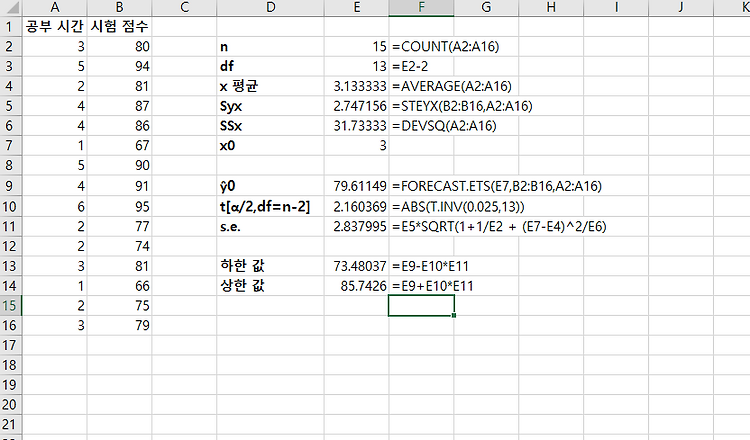Screen dimensions: 750x440
Task: Select row 18 header
Action: pyautogui.click(x=11, y=365)
